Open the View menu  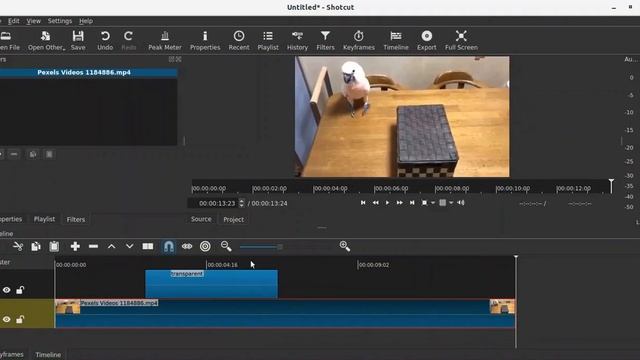tap(33, 21)
